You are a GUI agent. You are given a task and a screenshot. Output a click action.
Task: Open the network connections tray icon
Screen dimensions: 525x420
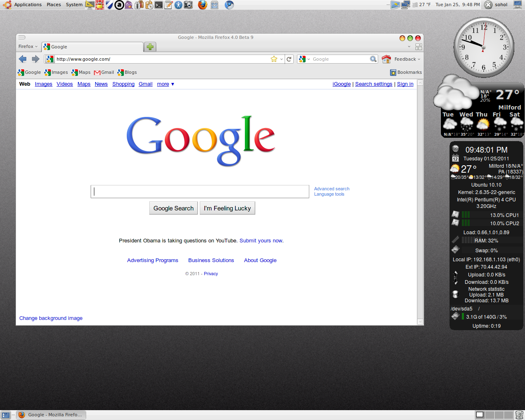(406, 5)
